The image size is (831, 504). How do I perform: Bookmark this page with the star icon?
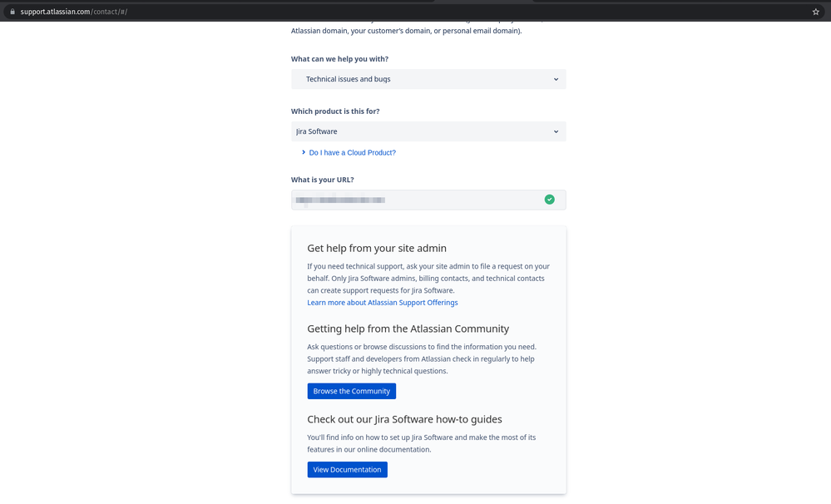click(816, 12)
